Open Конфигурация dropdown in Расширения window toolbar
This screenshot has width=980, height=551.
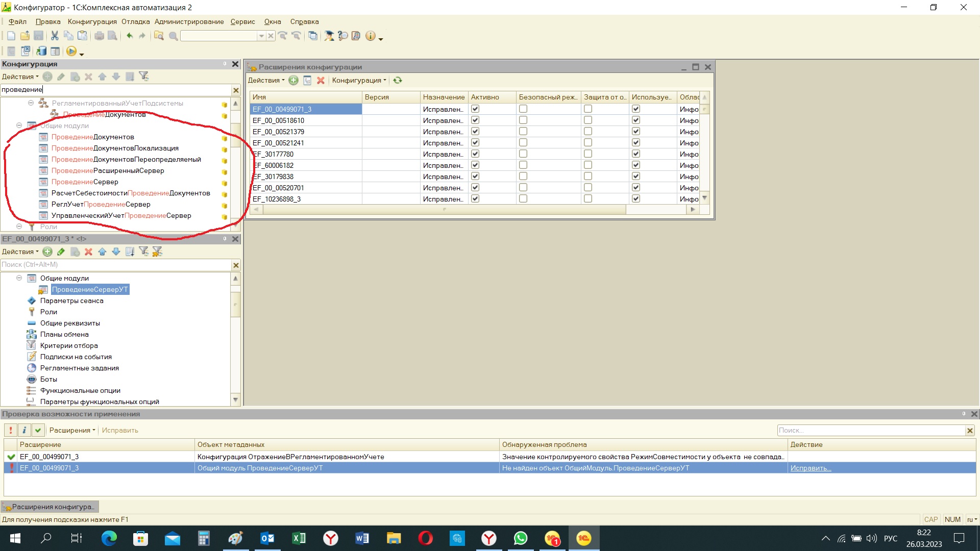pos(359,80)
